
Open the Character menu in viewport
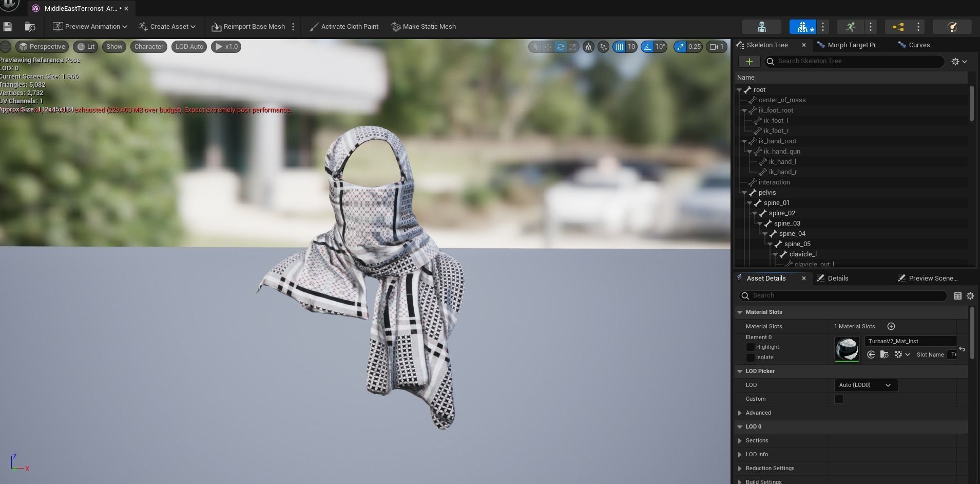[149, 47]
